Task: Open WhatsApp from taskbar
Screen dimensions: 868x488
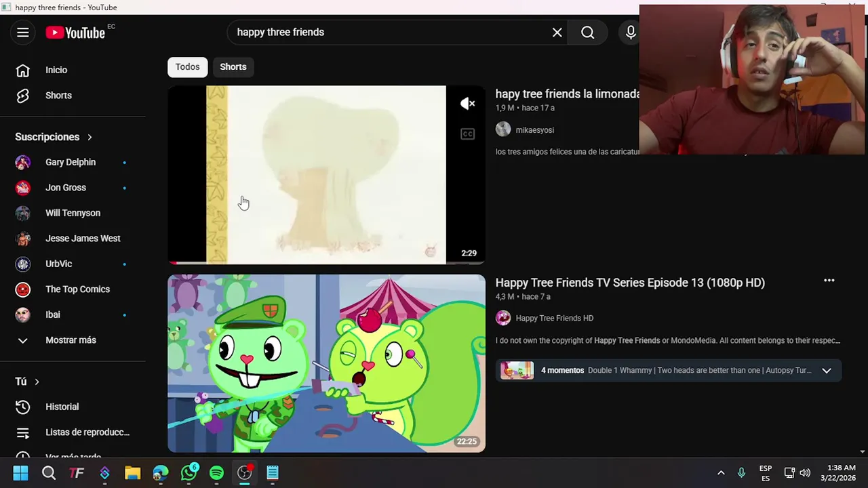Action: pos(189,473)
